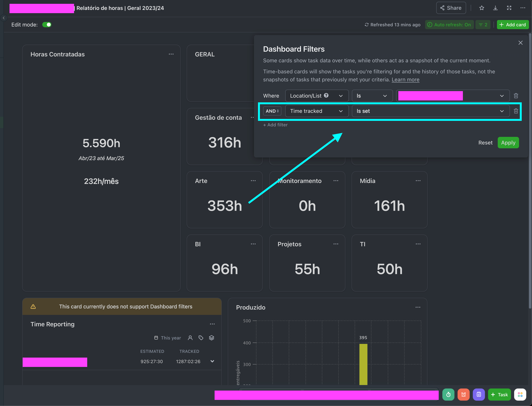The height and width of the screenshot is (406, 532).
Task: Click the 161h value in Mídia card
Action: (389, 206)
